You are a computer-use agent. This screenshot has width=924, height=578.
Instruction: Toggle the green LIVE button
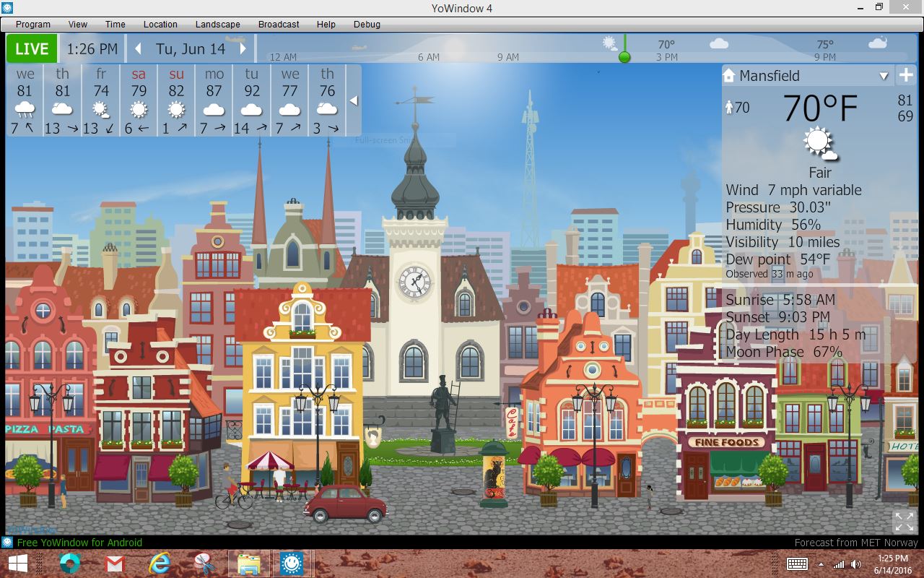tap(32, 49)
